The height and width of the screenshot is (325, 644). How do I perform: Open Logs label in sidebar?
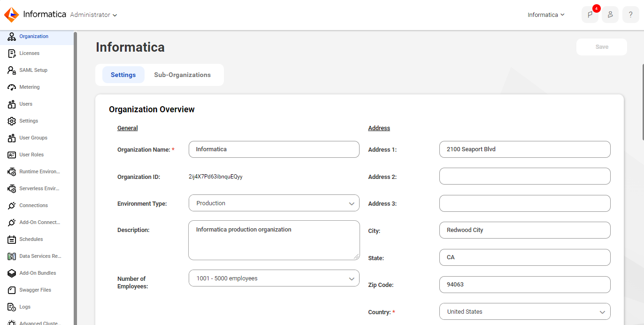click(25, 307)
